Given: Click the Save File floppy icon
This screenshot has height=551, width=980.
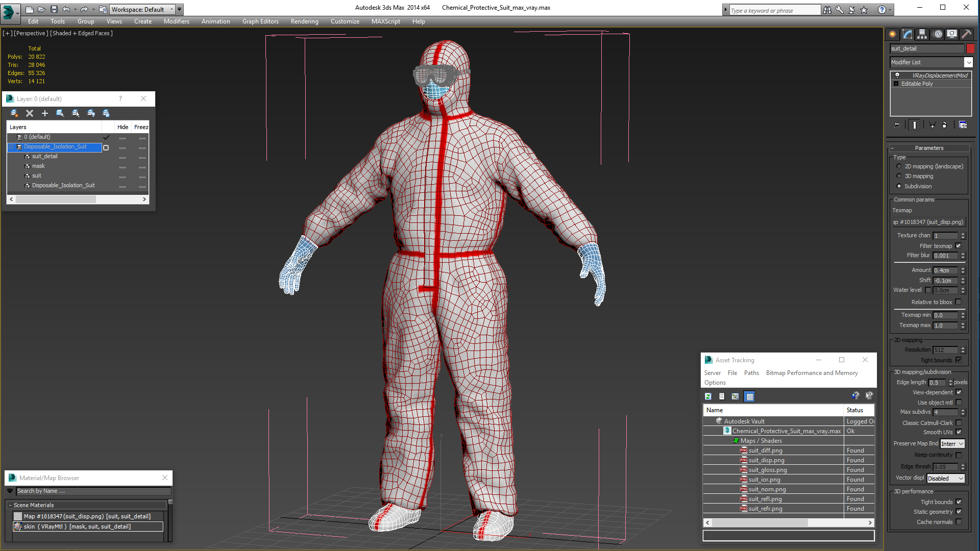Looking at the screenshot, I should click(x=54, y=9).
